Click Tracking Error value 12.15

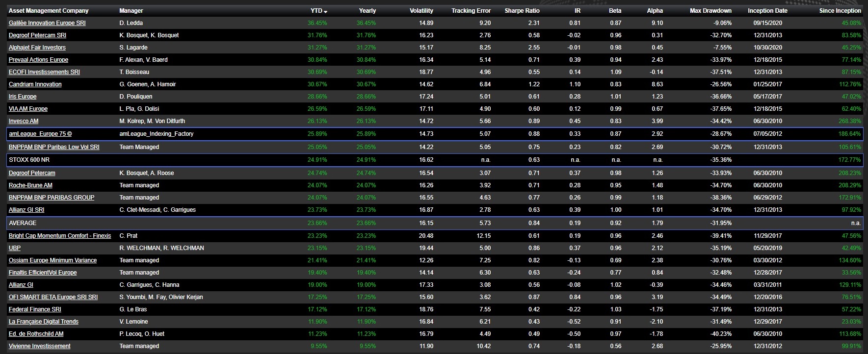click(x=483, y=236)
